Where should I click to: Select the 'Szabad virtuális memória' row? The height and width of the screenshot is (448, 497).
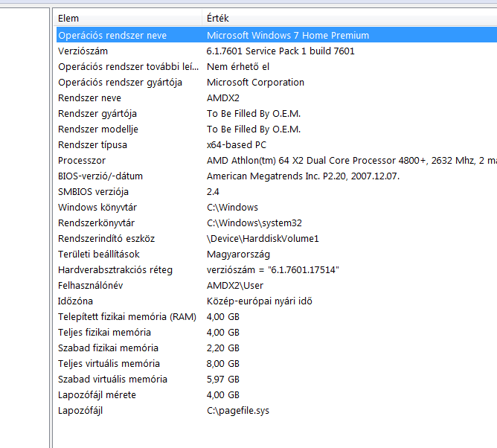277,380
